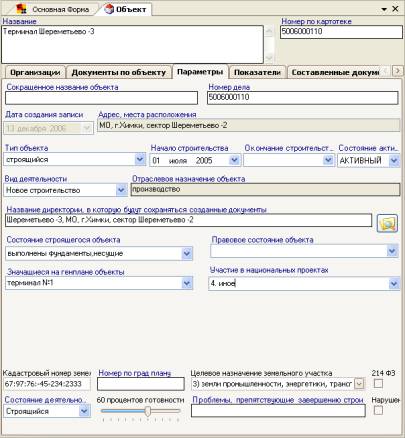The width and height of the screenshot is (405, 438).
Task: Click the 60 процентов готовности label
Action: click(x=140, y=400)
